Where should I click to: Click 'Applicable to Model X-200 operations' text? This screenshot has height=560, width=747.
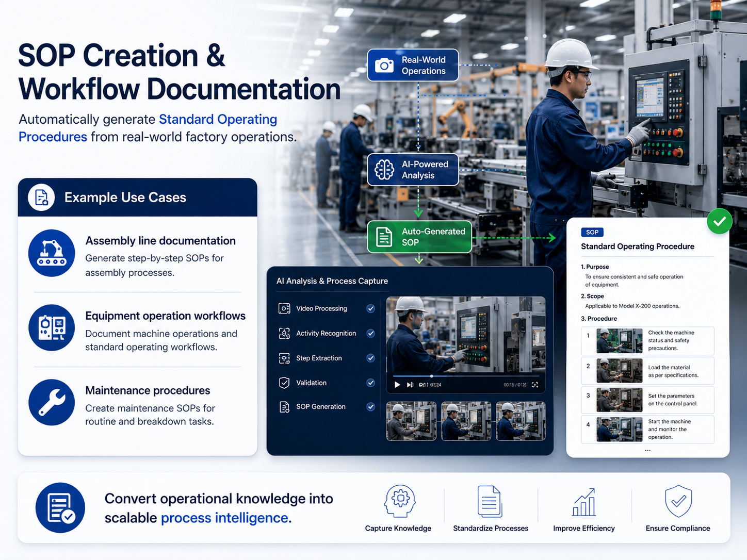point(632,306)
